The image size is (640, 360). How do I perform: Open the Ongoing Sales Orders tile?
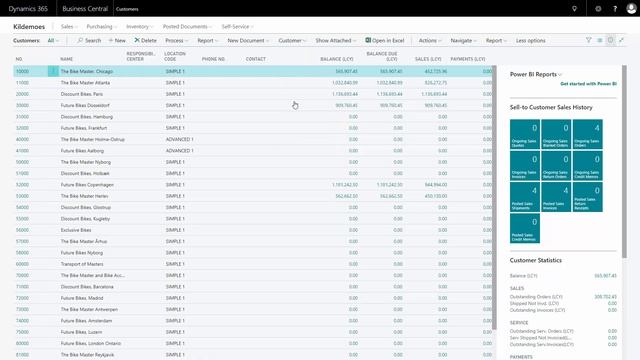587,134
